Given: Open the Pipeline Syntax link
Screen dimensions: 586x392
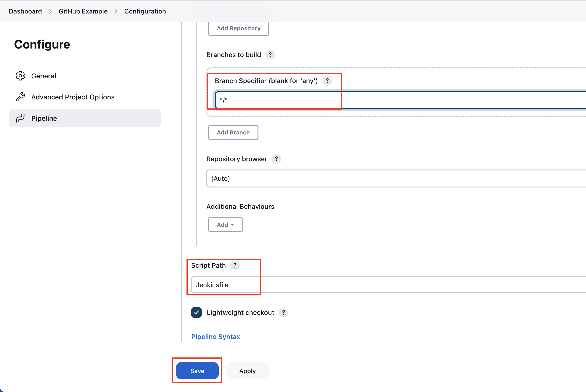Looking at the screenshot, I should pos(215,337).
